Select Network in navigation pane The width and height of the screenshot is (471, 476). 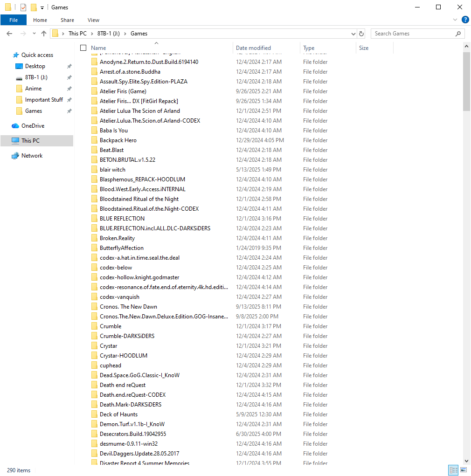pyautogui.click(x=32, y=156)
